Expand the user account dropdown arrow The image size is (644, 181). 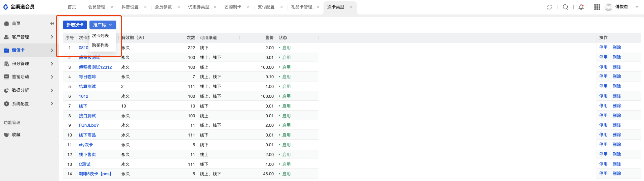tap(637, 7)
